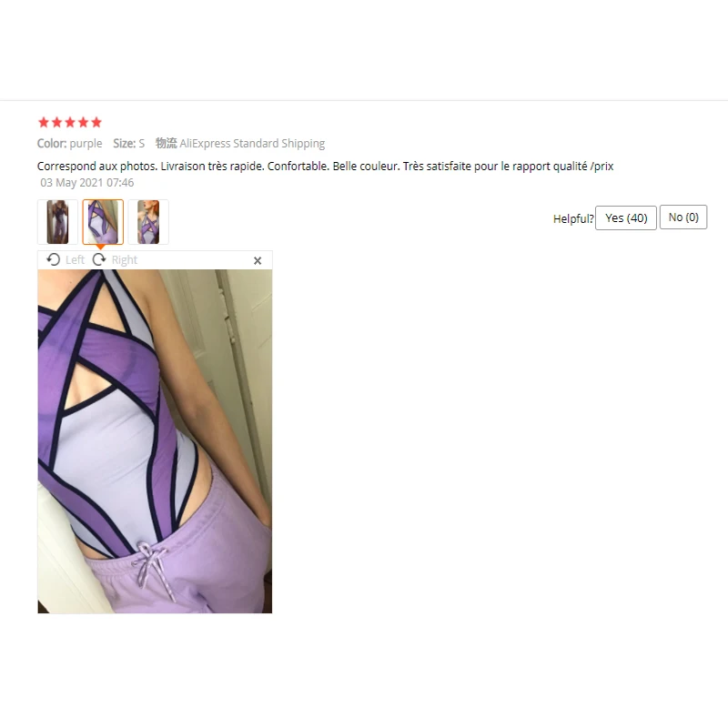Click the enlarged purple swimsuit photo
The width and height of the screenshot is (728, 728).
click(155, 441)
